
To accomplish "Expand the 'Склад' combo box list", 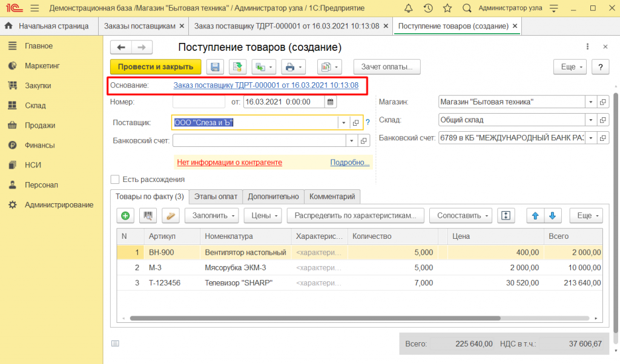I will click(590, 120).
